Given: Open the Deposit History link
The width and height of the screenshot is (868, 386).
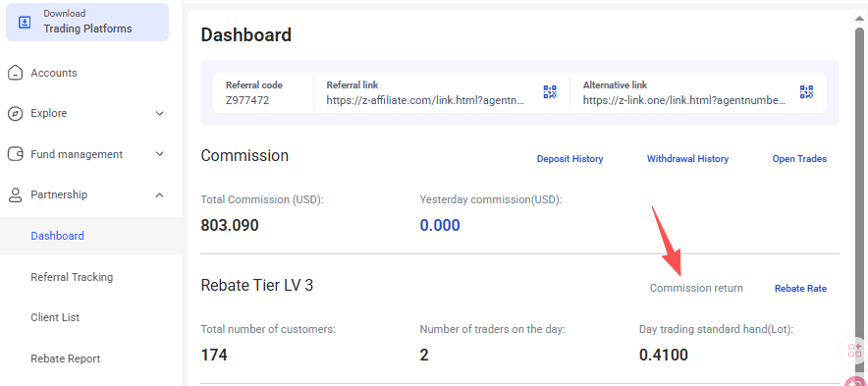Looking at the screenshot, I should point(570,159).
